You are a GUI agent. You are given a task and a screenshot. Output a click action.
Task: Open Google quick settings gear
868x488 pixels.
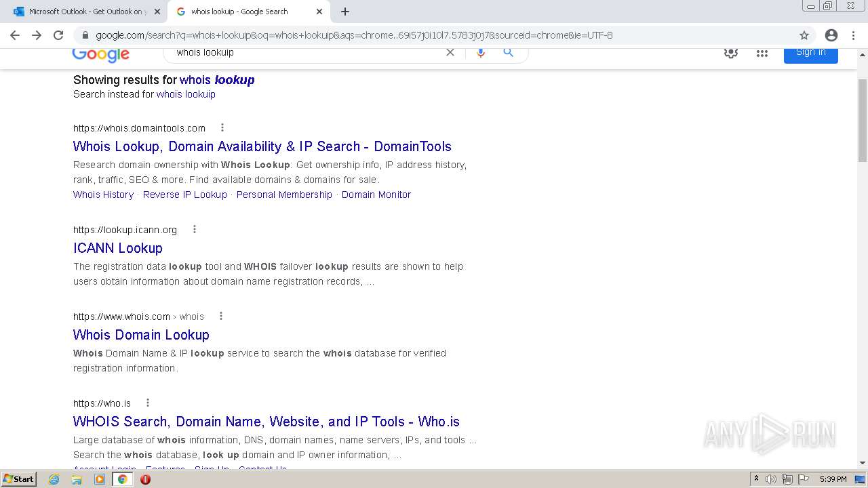click(x=730, y=53)
